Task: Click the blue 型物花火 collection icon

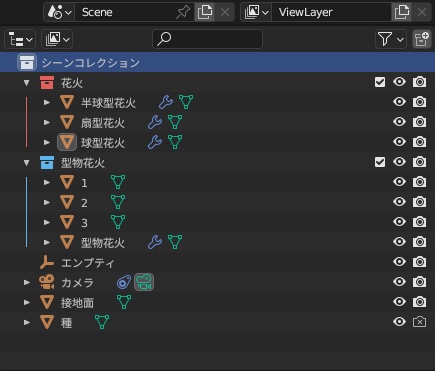Action: tap(47, 162)
